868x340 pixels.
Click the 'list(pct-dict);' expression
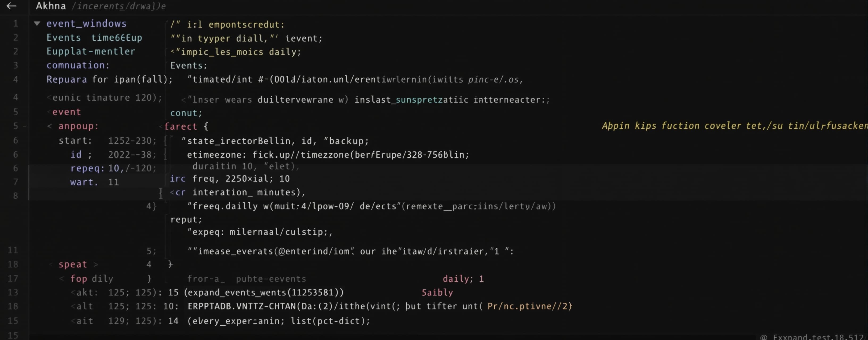click(x=330, y=321)
